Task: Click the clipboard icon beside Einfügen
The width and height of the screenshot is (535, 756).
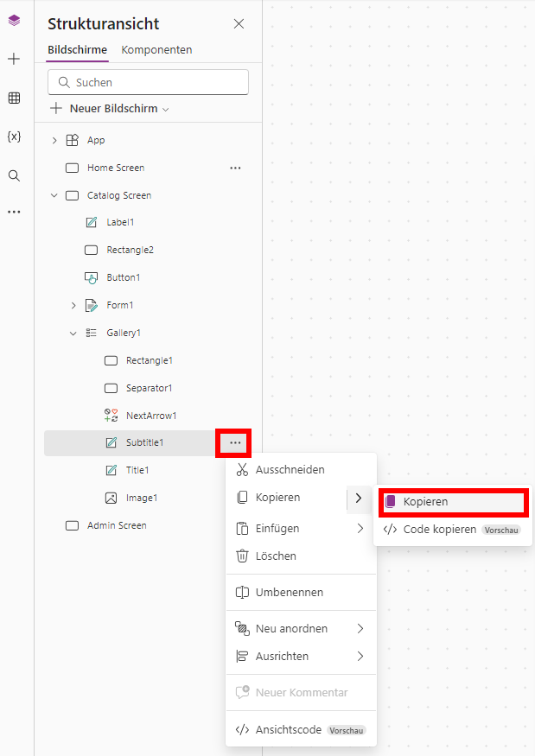Action: tap(242, 529)
